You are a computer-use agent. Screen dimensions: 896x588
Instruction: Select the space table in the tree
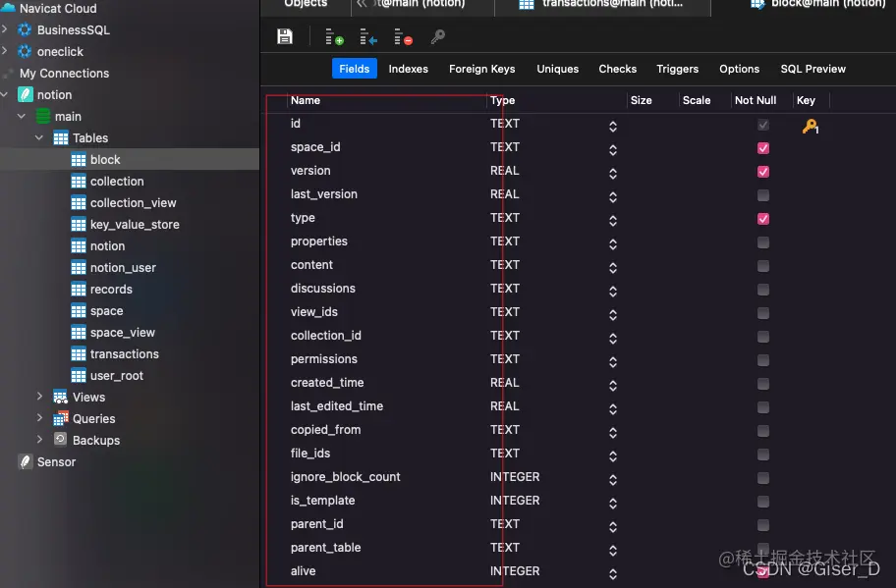106,310
